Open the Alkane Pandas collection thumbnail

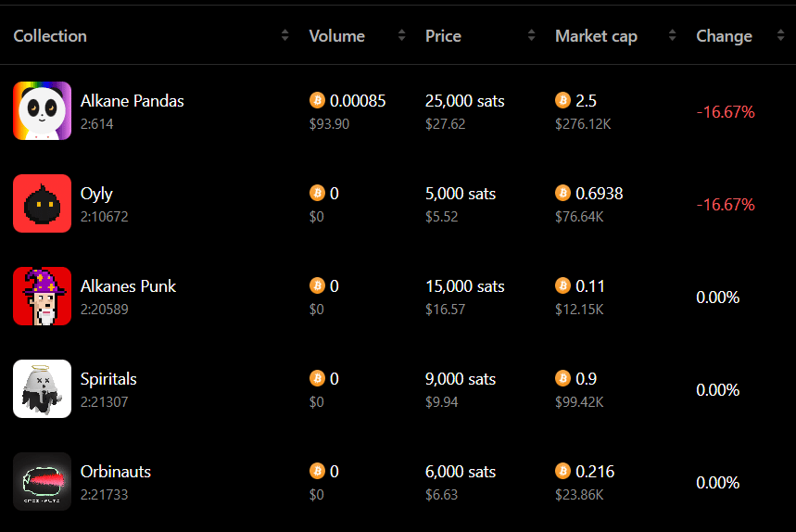click(42, 110)
